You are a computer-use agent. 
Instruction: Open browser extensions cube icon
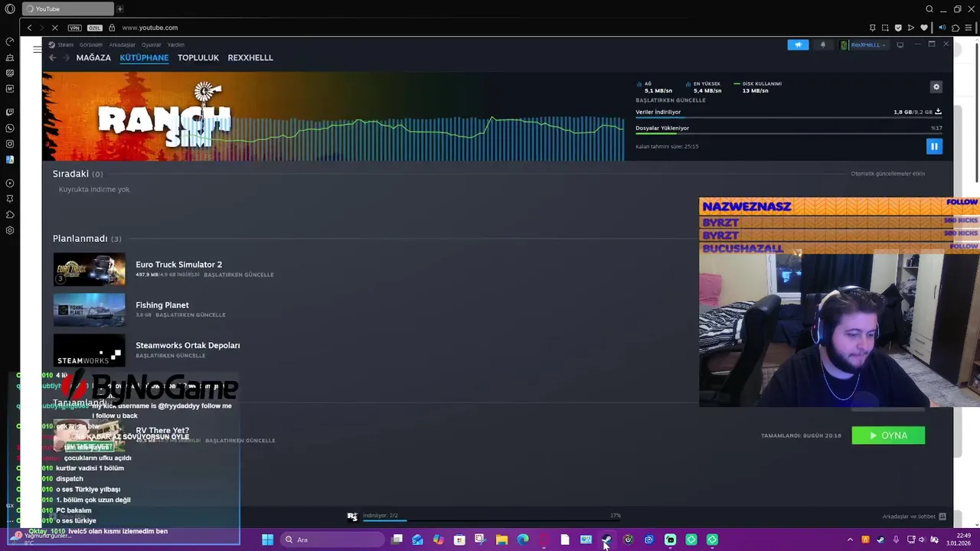(x=955, y=28)
